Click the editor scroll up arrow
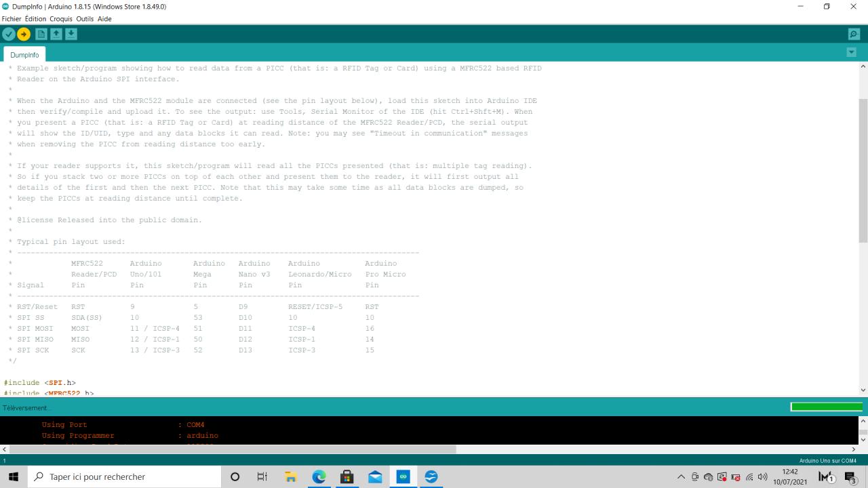The width and height of the screenshot is (868, 488). pyautogui.click(x=863, y=66)
